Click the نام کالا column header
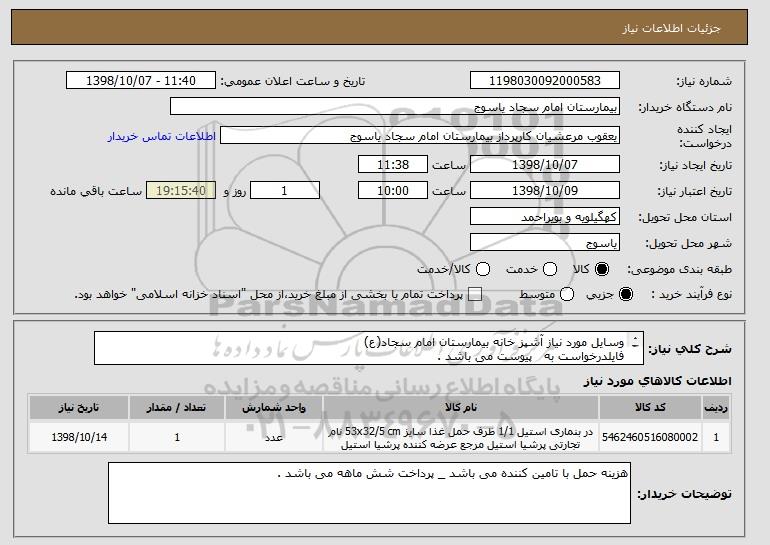Viewport: 770px width, 545px height. tap(461, 408)
